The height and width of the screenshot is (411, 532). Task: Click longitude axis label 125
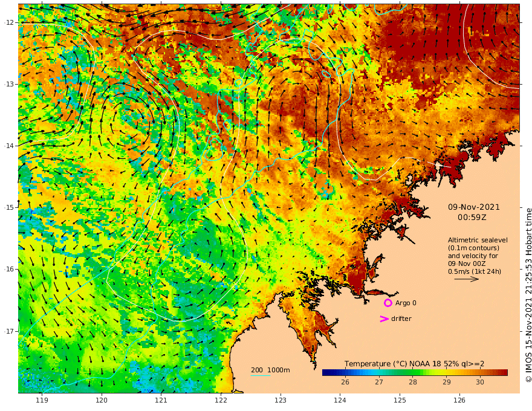[400, 400]
